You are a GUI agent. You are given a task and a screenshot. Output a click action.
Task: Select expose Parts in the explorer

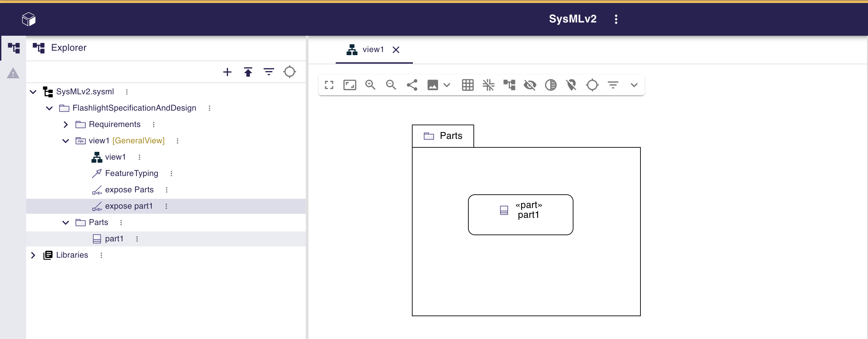click(x=129, y=190)
